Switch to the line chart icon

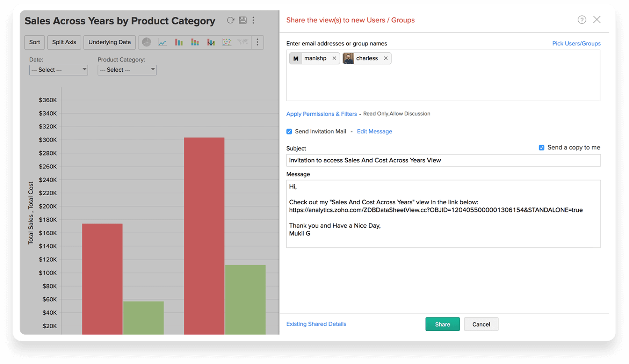click(162, 42)
